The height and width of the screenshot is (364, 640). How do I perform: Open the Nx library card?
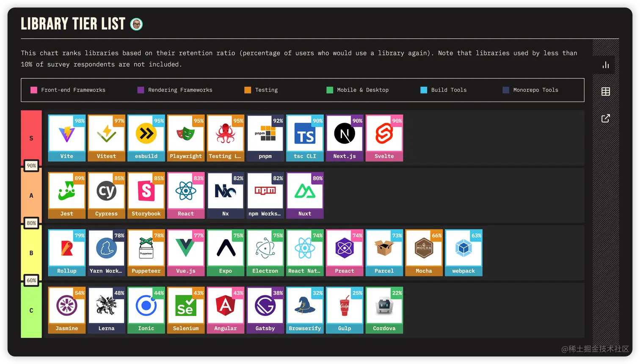click(x=226, y=195)
